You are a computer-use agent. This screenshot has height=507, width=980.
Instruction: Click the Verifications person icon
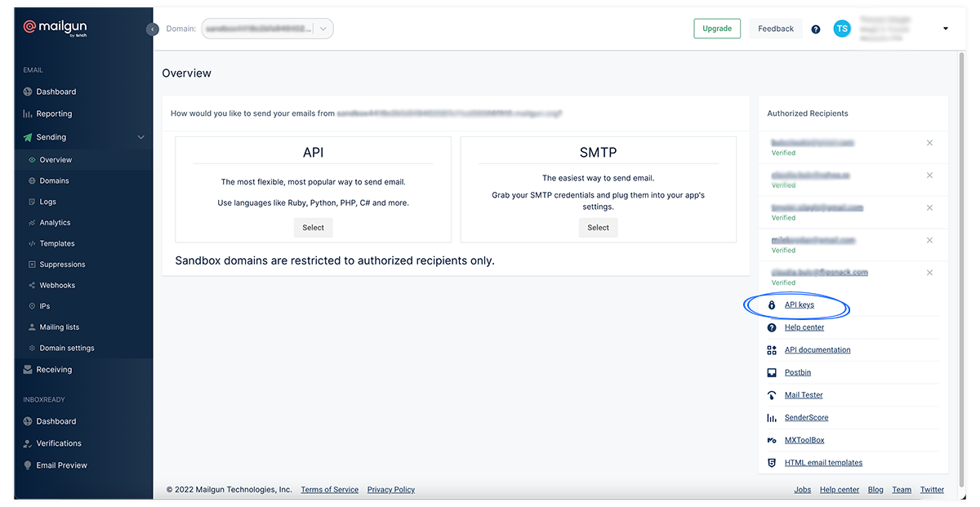pos(28,443)
